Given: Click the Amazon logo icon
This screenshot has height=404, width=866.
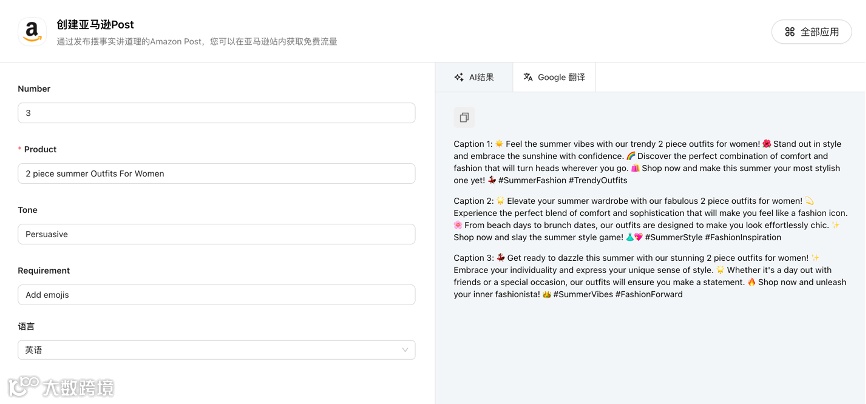Looking at the screenshot, I should 32,32.
